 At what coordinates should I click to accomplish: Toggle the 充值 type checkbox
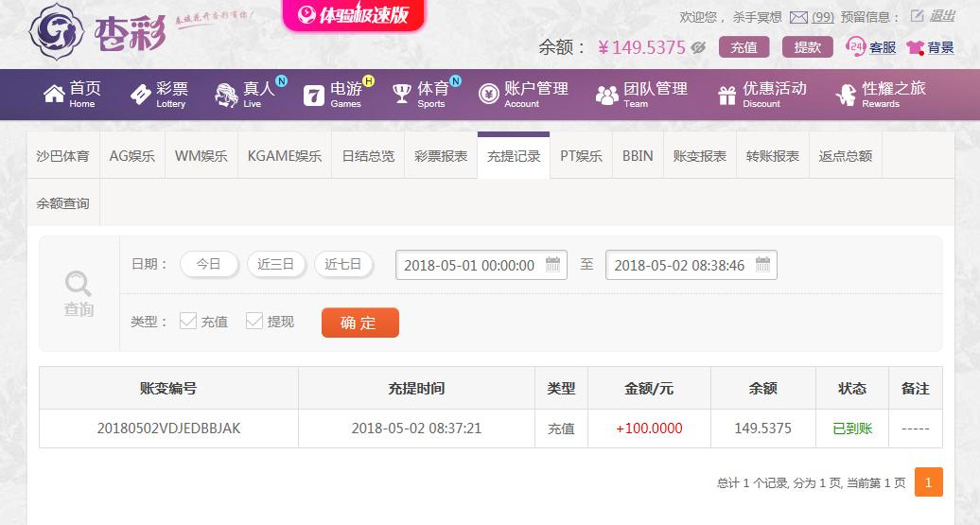click(187, 321)
